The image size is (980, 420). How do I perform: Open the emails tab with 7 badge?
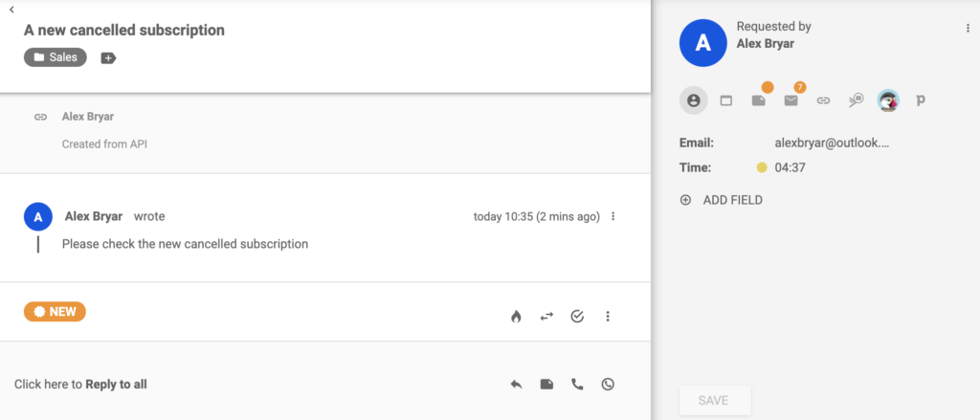791,99
